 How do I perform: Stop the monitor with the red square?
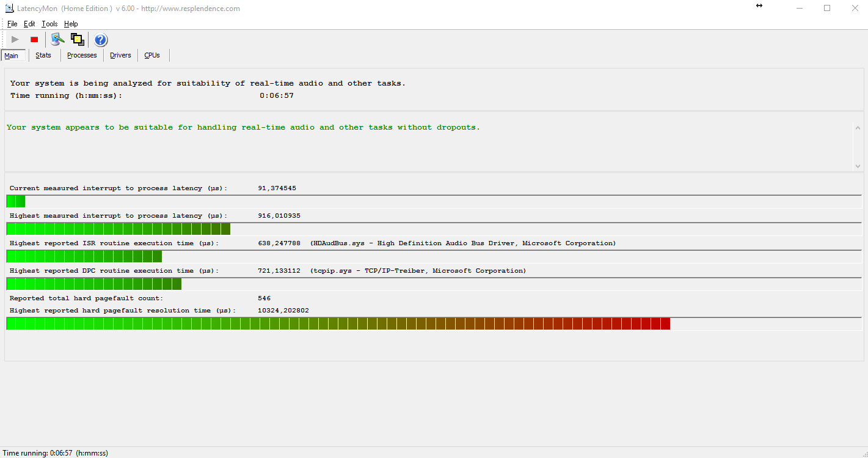34,40
